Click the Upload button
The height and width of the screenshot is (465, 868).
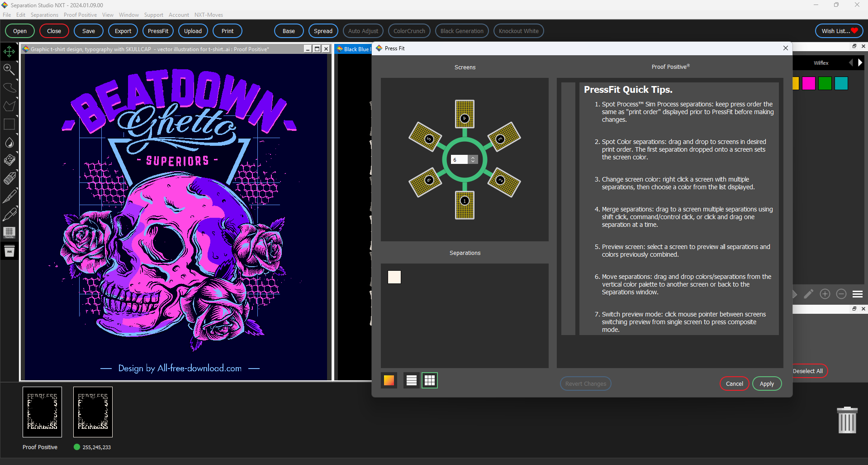coord(193,31)
